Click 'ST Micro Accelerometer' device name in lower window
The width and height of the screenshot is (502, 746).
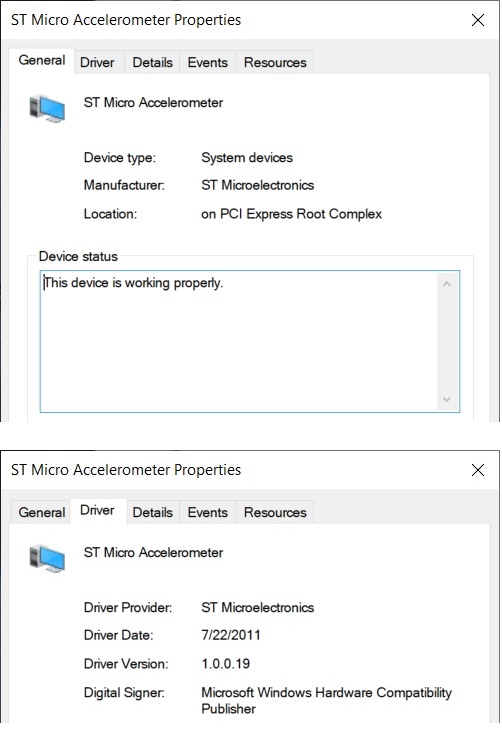click(x=153, y=553)
